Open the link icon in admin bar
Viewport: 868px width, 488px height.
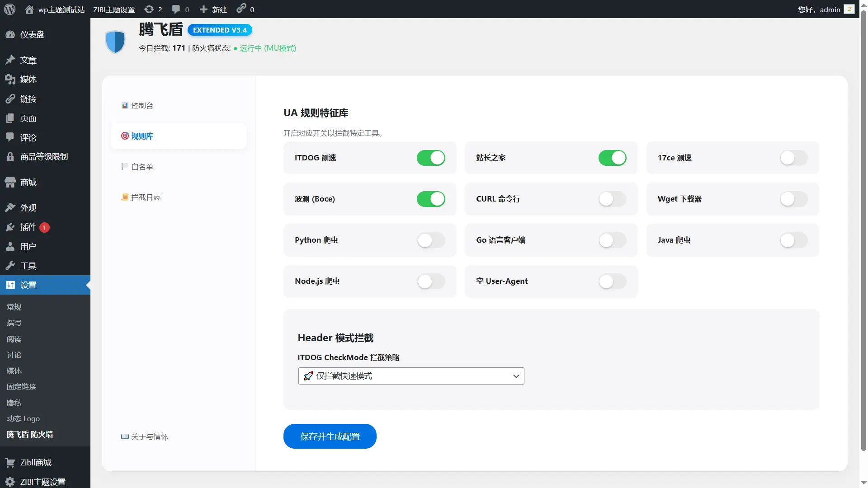(x=241, y=9)
